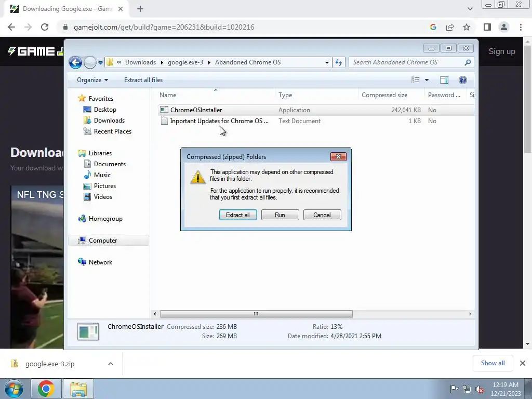The width and height of the screenshot is (532, 399).
Task: Open Recent Places in navigation pane
Action: [x=112, y=131]
